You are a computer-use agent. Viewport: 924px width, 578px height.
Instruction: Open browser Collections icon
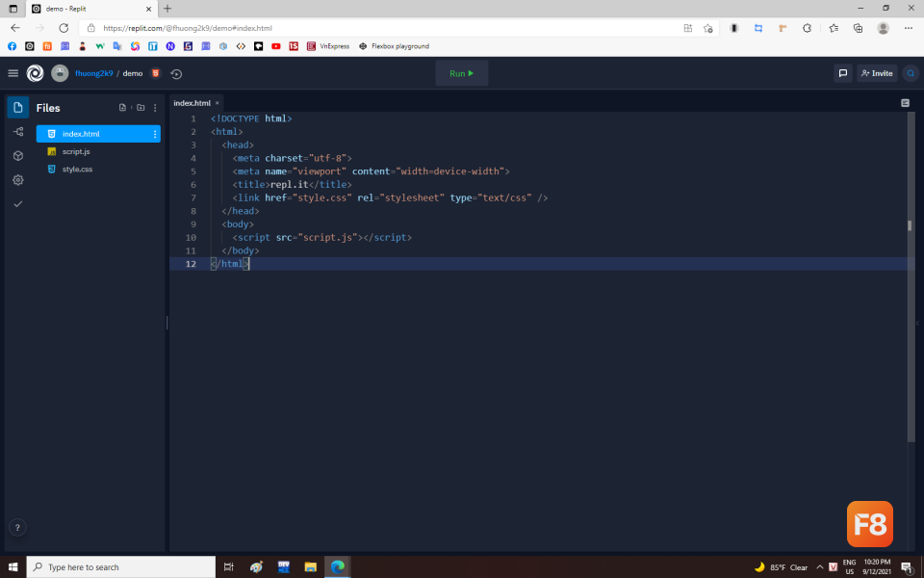[858, 28]
